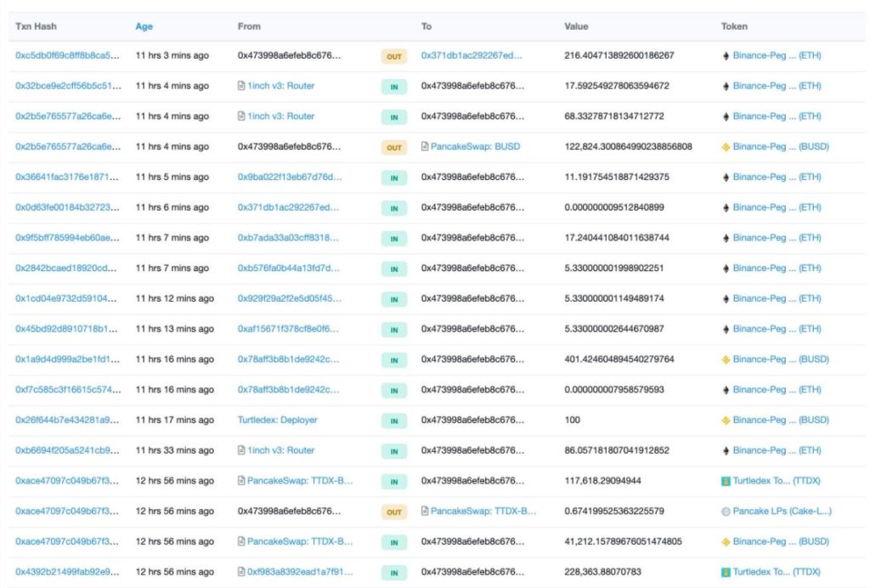Click contract icon beside 1inch v3: Router in 86.0571 row
This screenshot has width=870, height=588.
click(x=241, y=450)
